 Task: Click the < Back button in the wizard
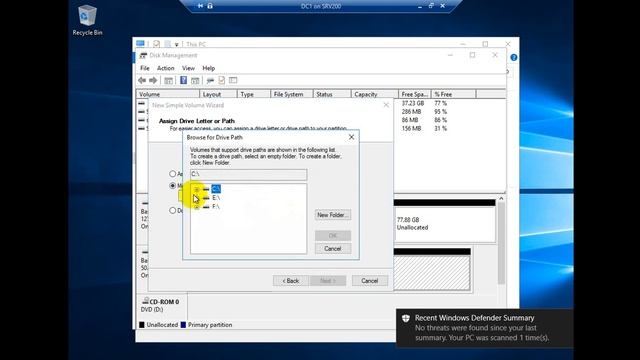(x=291, y=281)
